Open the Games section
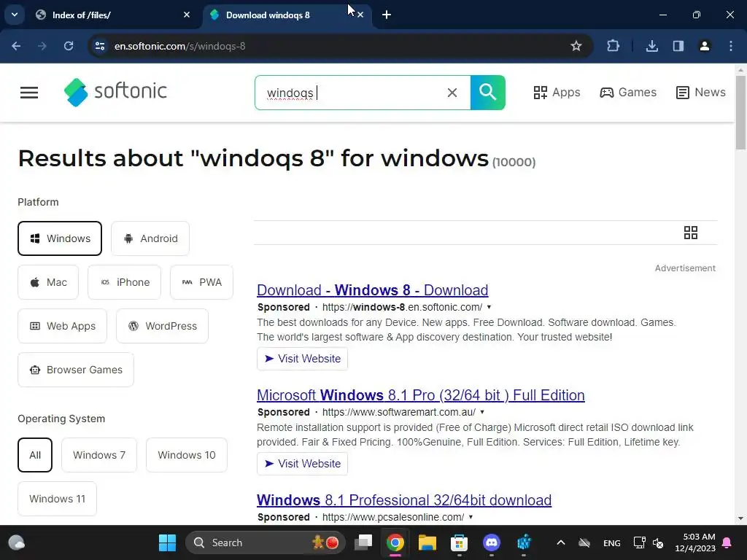 628,93
